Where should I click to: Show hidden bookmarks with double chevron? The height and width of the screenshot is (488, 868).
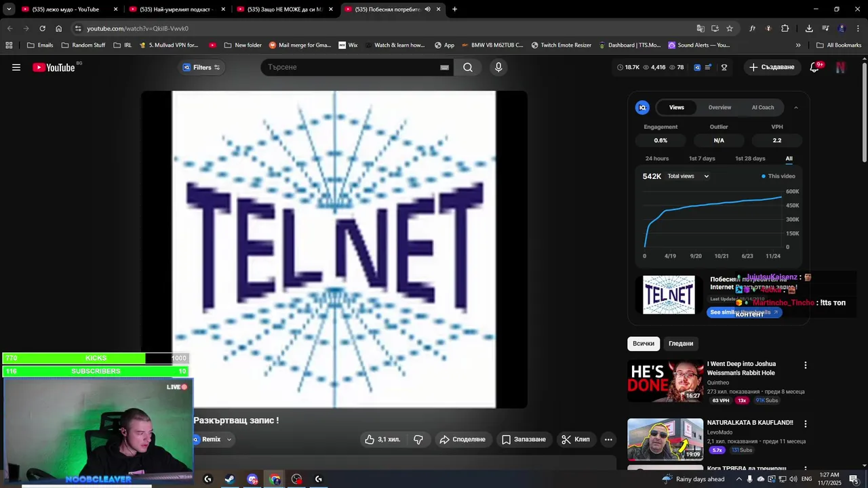[798, 45]
